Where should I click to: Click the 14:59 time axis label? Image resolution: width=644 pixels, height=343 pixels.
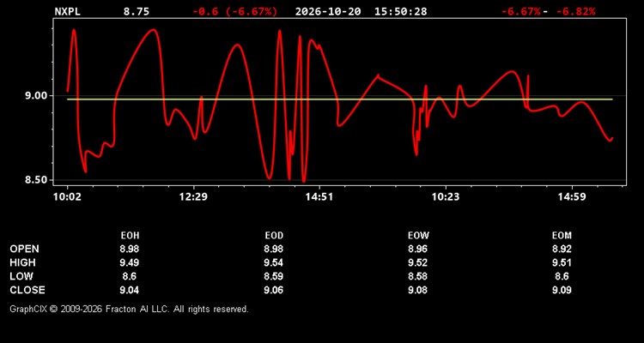571,196
